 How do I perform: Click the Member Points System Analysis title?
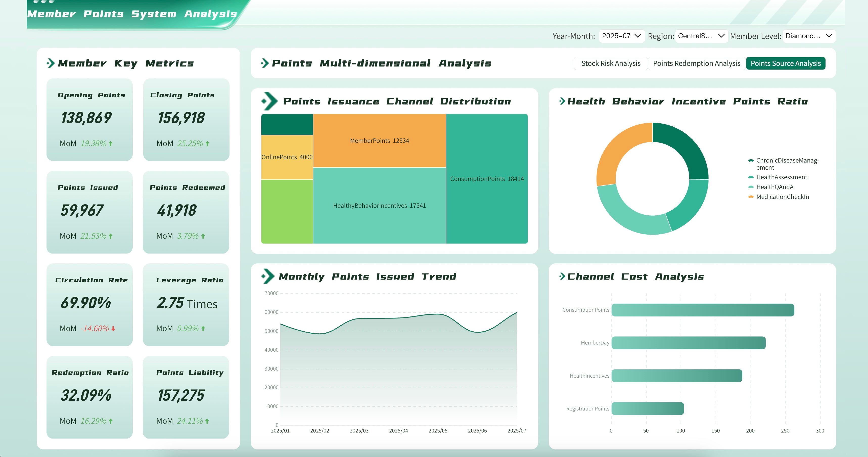click(132, 14)
